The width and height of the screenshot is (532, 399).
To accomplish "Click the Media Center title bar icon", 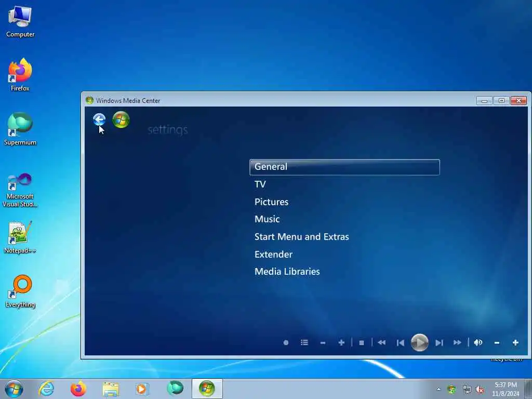I will 89,100.
